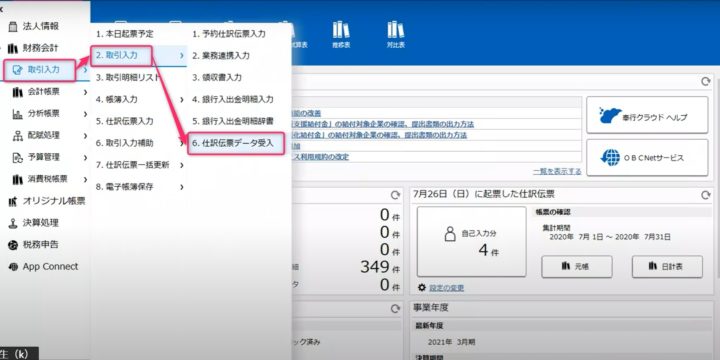Click the 2020年 7月 1日 date range
This screenshot has width=720, height=360.
click(610, 237)
